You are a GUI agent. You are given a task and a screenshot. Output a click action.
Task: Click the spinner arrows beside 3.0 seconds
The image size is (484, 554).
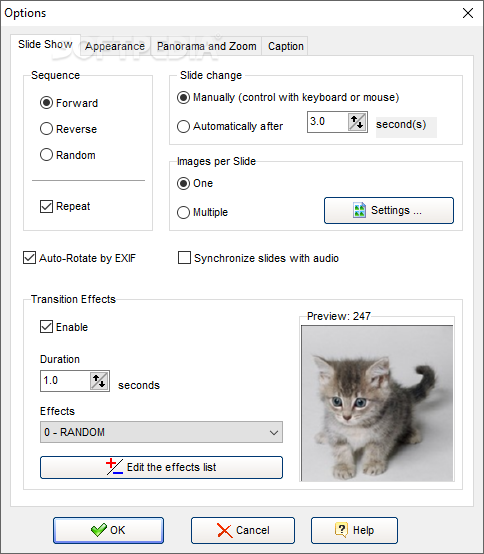[x=357, y=122]
